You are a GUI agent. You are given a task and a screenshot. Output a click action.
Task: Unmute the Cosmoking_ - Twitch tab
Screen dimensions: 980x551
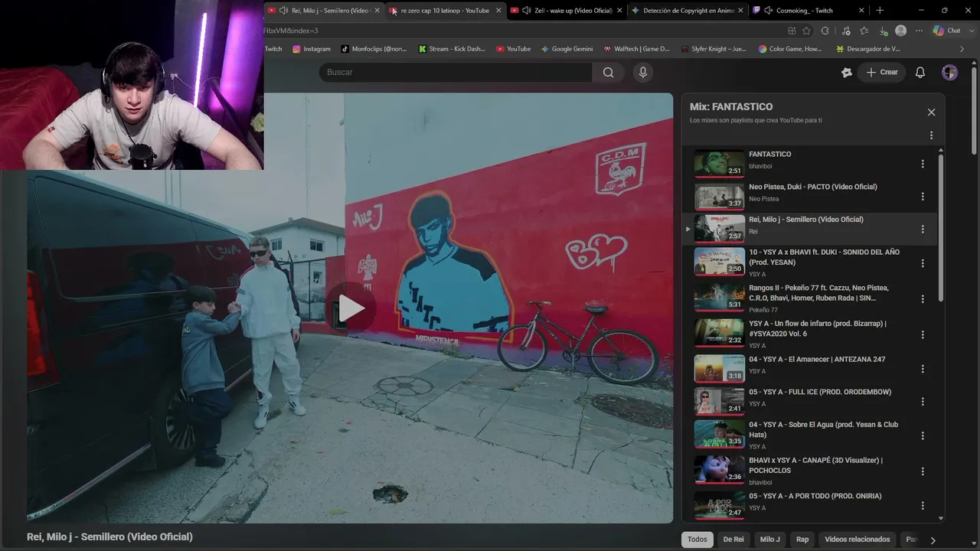[768, 11]
